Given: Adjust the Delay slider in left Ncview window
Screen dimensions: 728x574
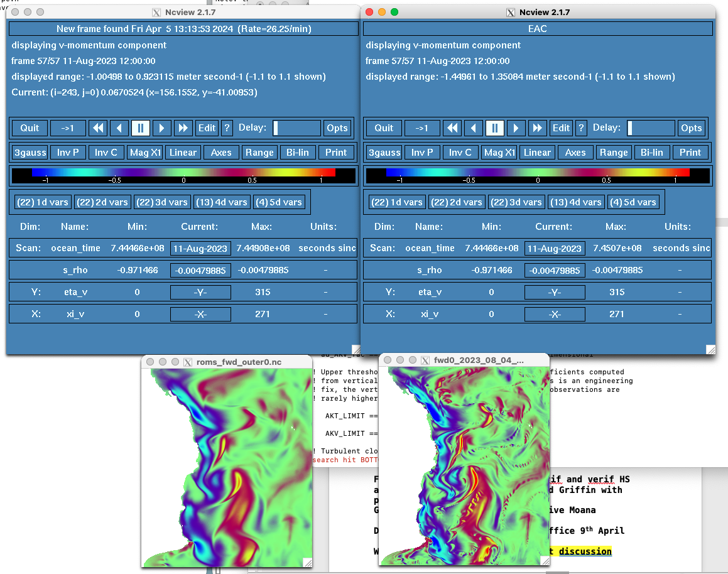Looking at the screenshot, I should click(296, 128).
